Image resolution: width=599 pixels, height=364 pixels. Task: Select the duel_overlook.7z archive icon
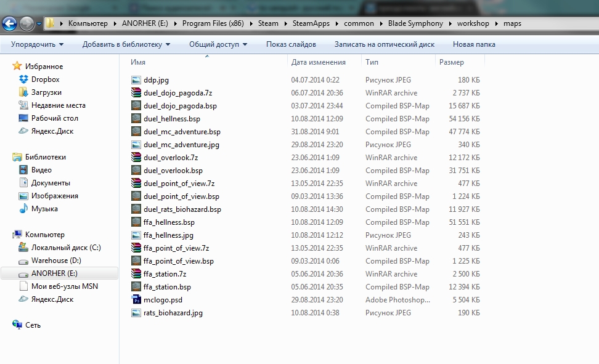click(x=136, y=158)
